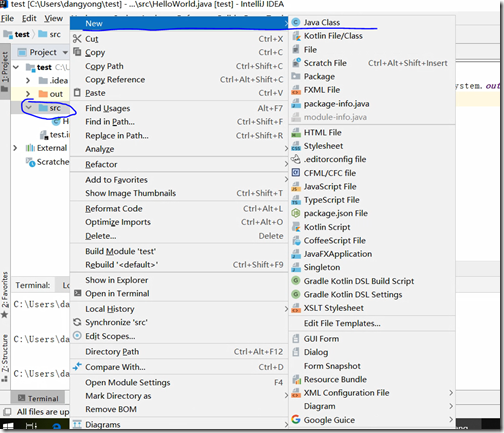Image resolution: width=504 pixels, height=433 pixels.
Task: Click the Windows Start button
Action: (x=7, y=426)
